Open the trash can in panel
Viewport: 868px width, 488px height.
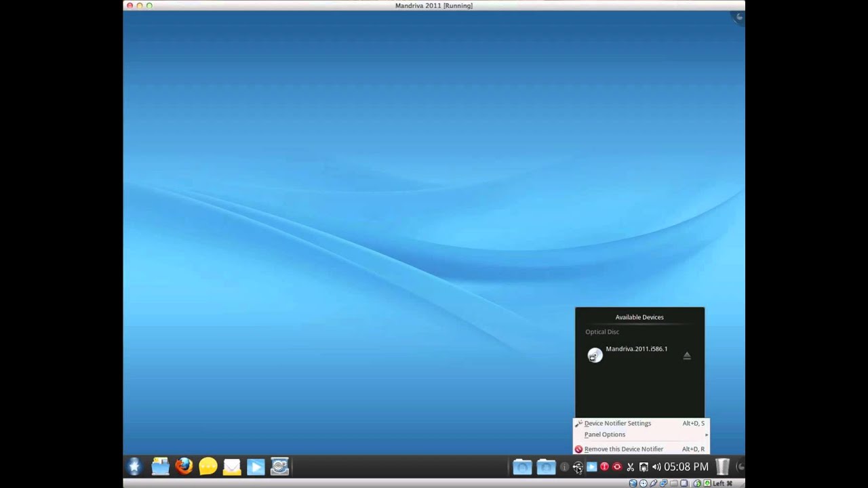click(x=722, y=466)
